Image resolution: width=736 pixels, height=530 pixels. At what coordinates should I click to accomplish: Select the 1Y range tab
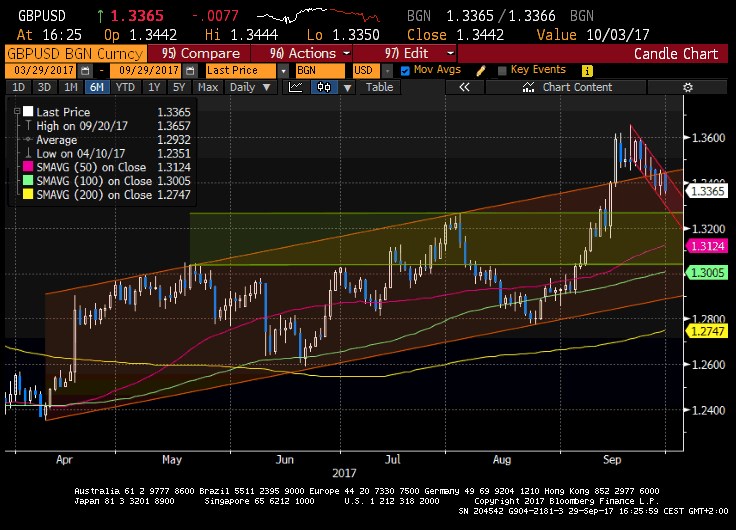(154, 87)
